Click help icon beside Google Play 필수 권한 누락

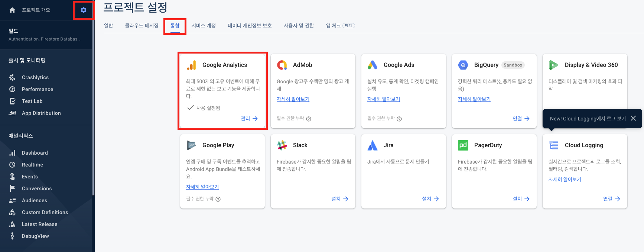(218, 199)
